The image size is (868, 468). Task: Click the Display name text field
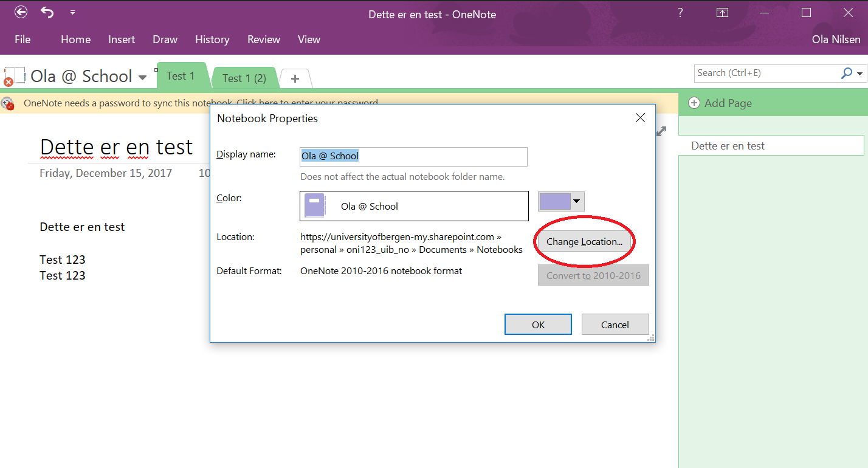tap(413, 156)
